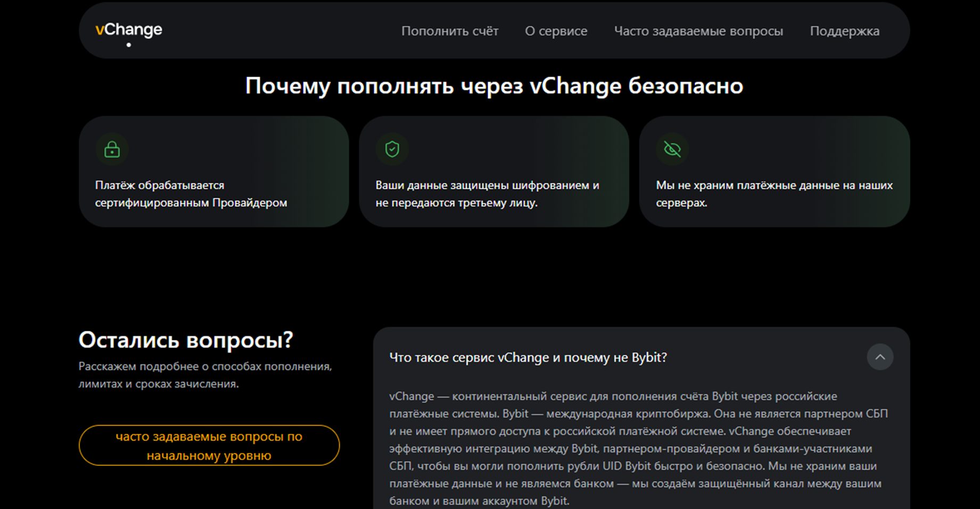This screenshot has height=509, width=980.
Task: Click the Расскажем подробнее о способах пополнения text
Action: tap(205, 375)
